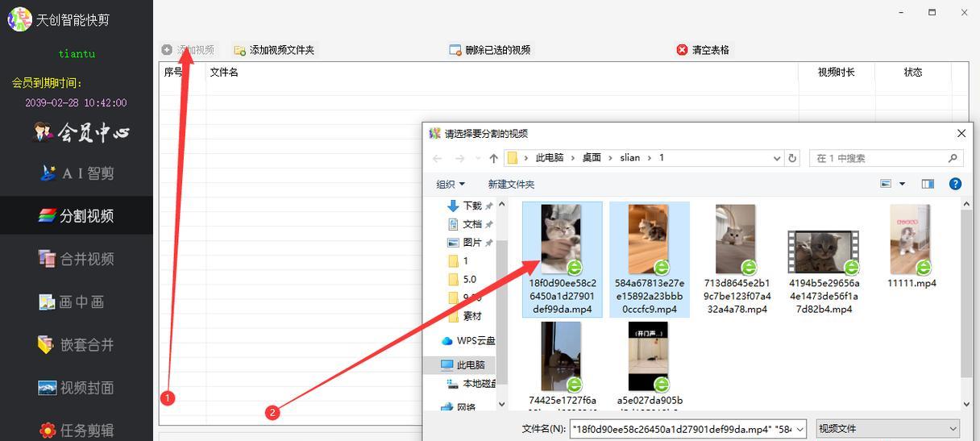The width and height of the screenshot is (980, 441).
Task: Close the 请选择要分割的视频 dialog
Action: [961, 133]
